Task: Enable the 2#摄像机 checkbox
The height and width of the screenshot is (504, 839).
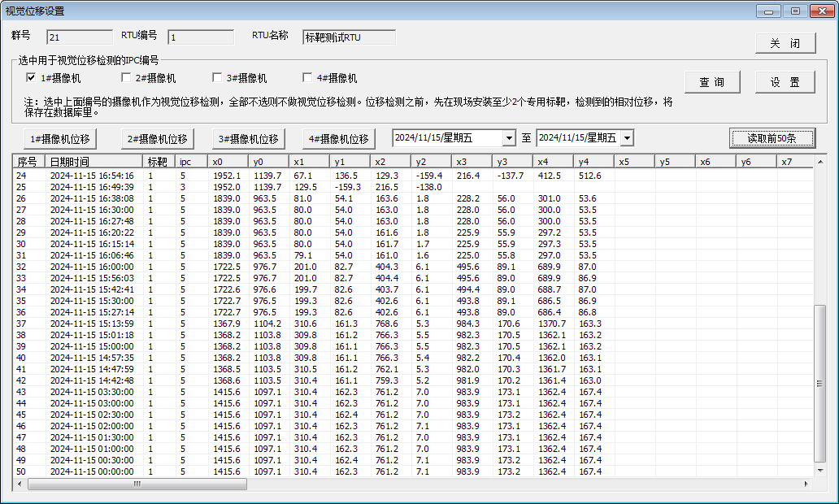Action: click(126, 78)
